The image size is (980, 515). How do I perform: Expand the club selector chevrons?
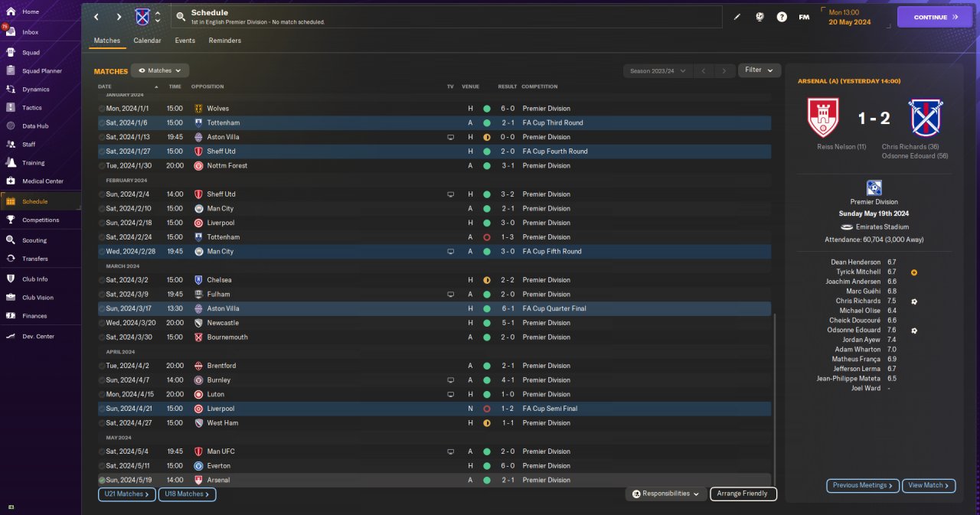[158, 17]
